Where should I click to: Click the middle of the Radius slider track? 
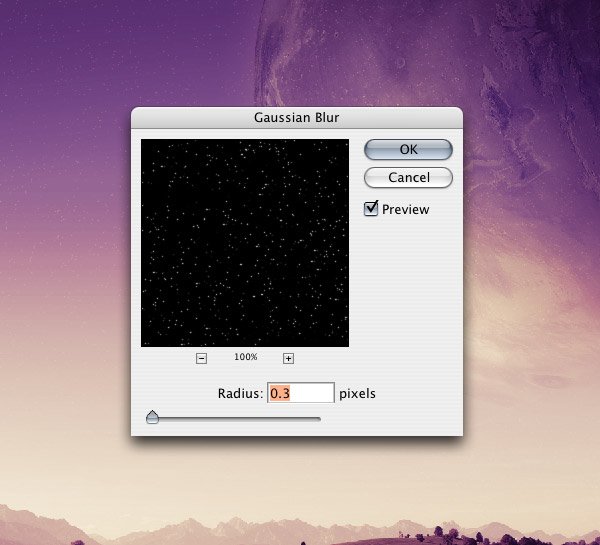(x=235, y=419)
